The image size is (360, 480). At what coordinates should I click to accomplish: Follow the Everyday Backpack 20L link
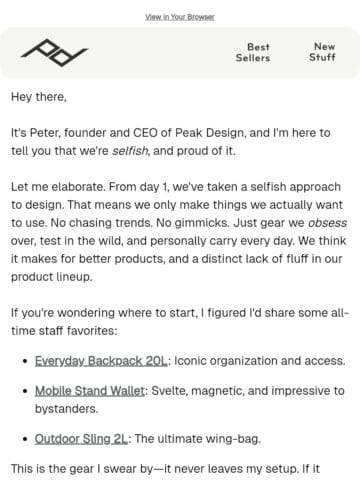pos(101,361)
